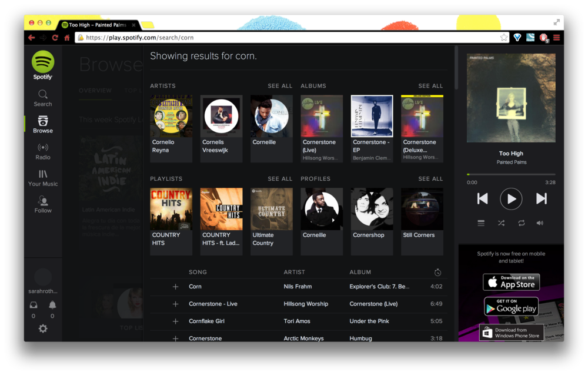
Task: Skip to the previous track
Action: coord(482,198)
